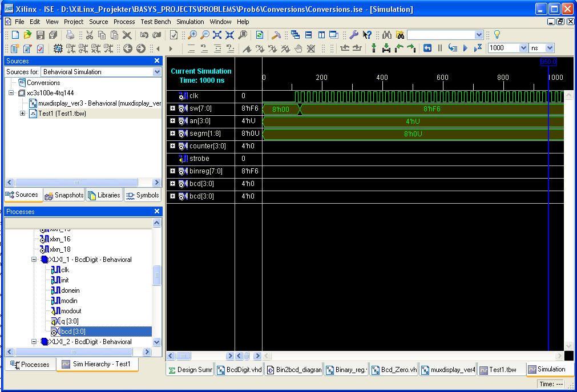Open the BcdDigit.vhd document tab

pos(239,370)
